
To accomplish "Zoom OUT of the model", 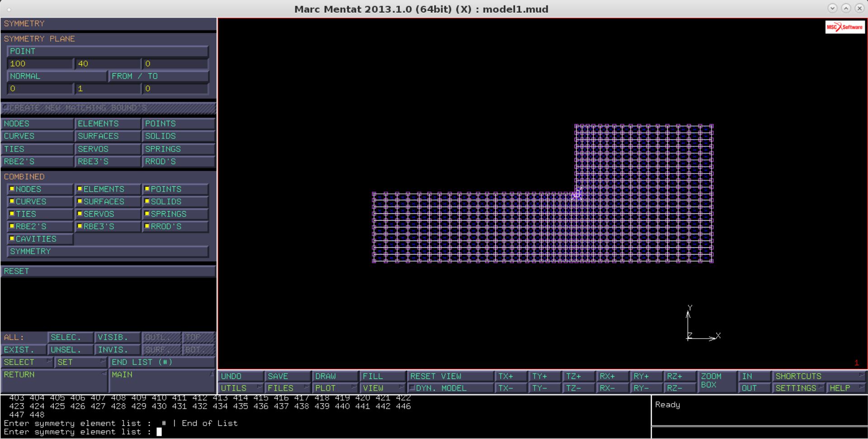I will pyautogui.click(x=755, y=388).
